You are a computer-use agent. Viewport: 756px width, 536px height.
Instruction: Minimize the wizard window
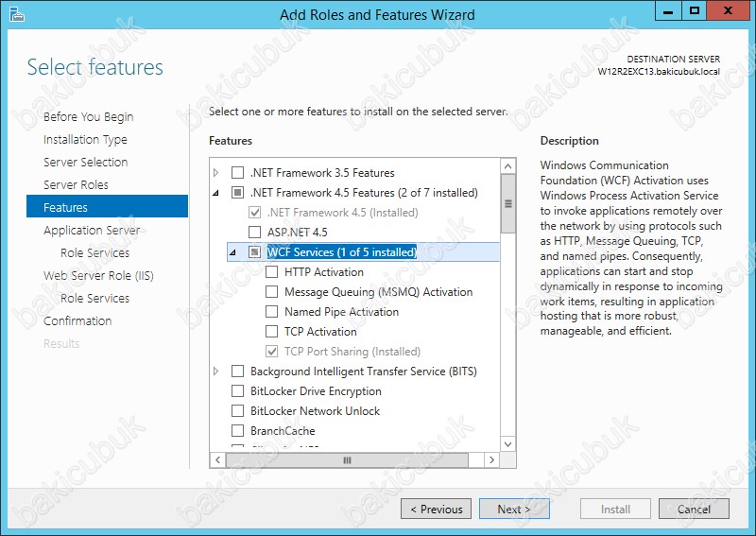[668, 10]
